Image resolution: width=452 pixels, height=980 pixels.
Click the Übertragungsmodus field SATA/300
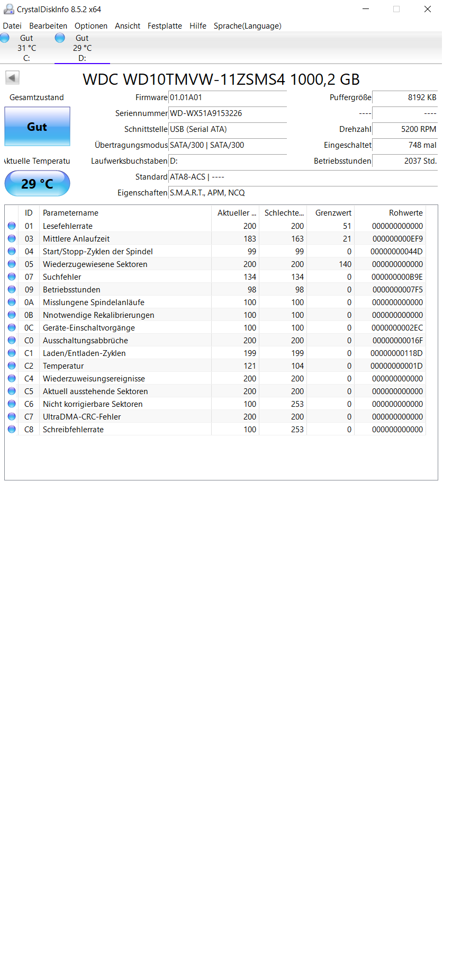pyautogui.click(x=228, y=145)
